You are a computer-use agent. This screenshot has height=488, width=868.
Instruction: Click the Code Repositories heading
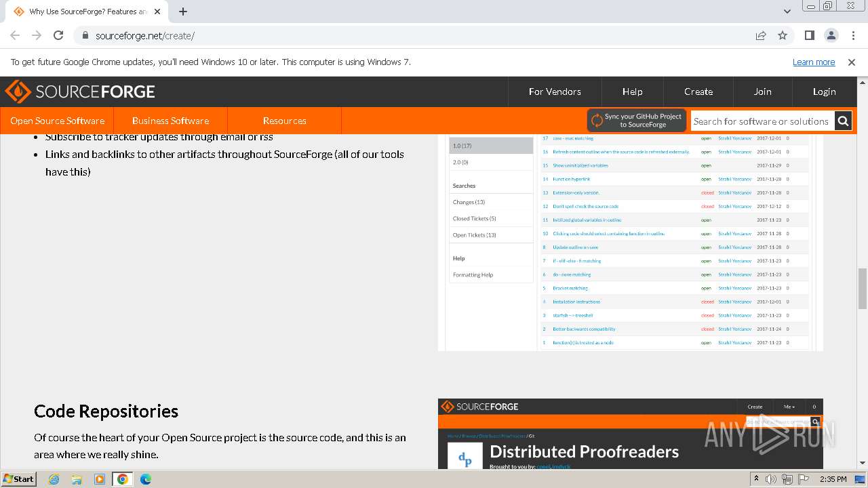pos(106,411)
